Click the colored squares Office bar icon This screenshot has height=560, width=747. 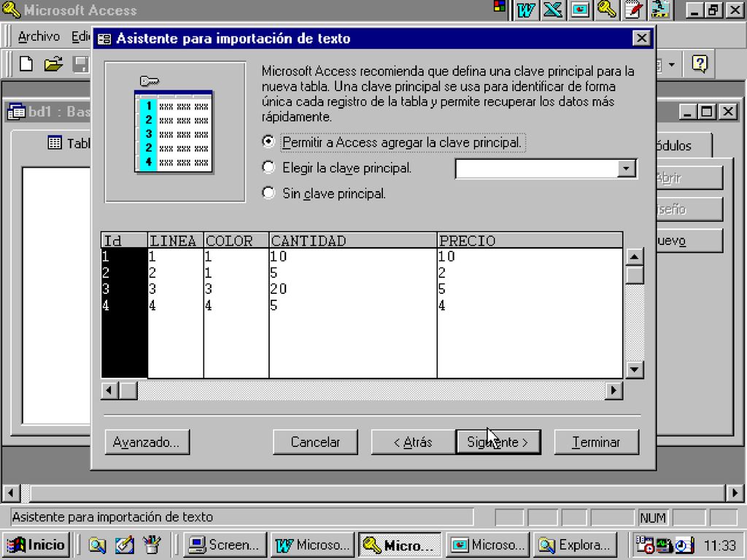coord(499,6)
